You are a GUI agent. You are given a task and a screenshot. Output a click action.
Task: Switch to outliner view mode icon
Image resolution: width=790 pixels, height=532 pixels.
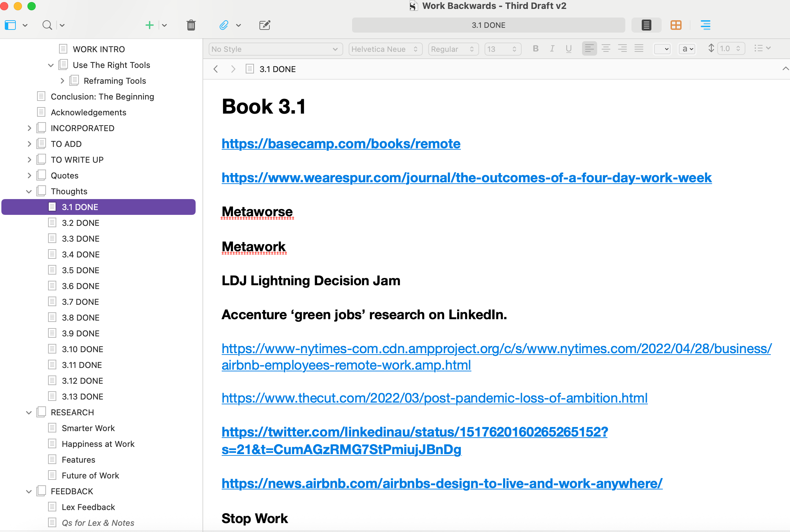click(x=705, y=25)
